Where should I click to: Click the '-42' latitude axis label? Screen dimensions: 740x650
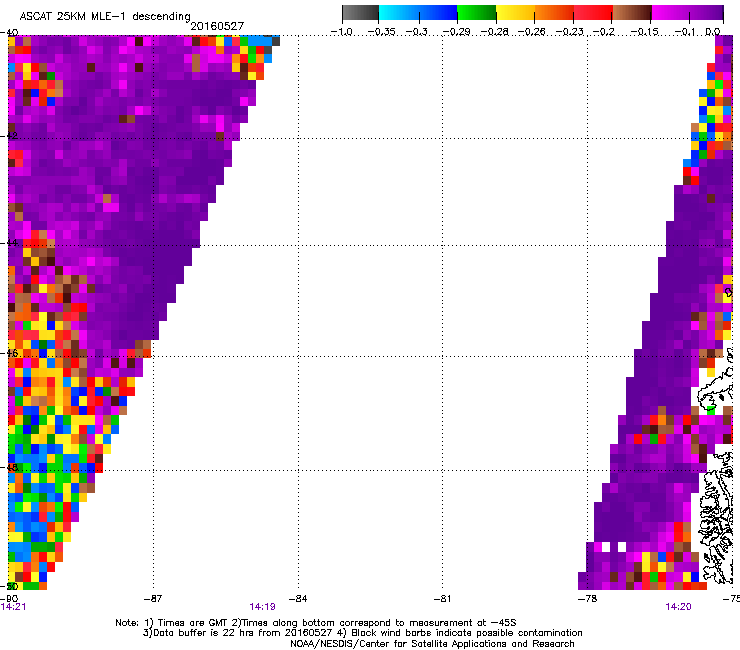click(x=9, y=135)
